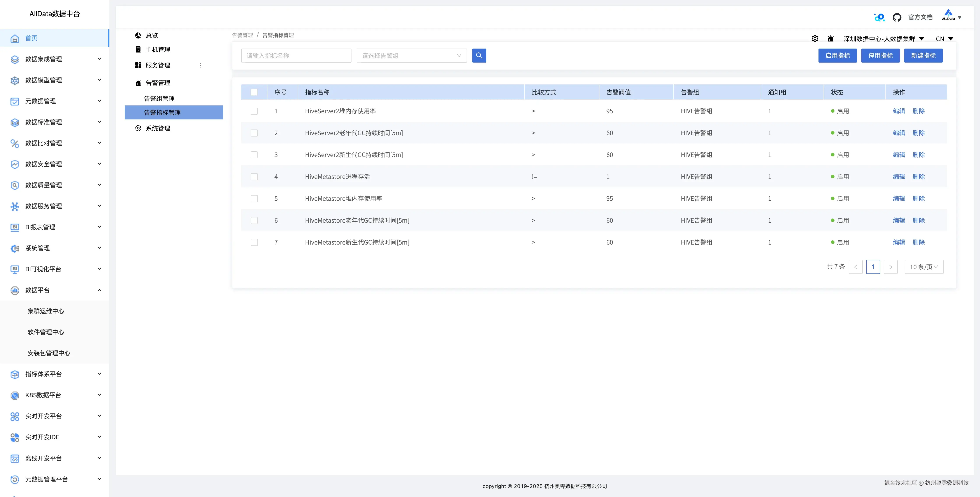
Task: Open GitHub icon in top bar
Action: (897, 17)
